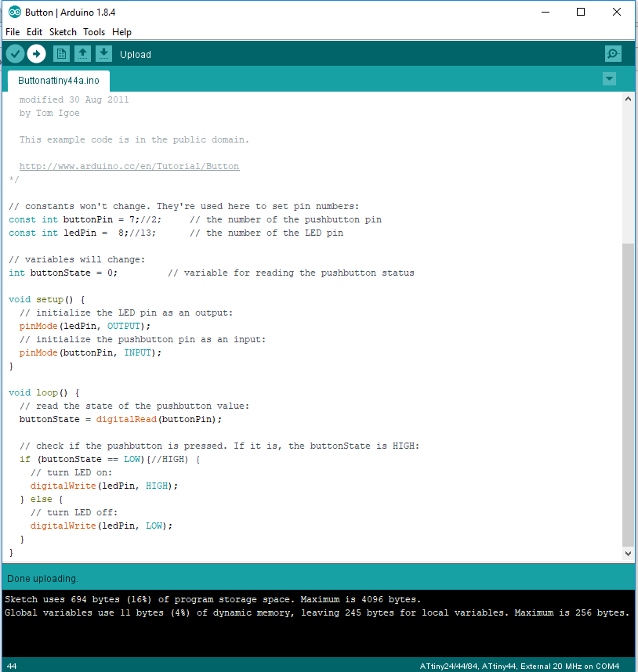Image resolution: width=638 pixels, height=672 pixels.
Task: Open the Edit menu
Action: click(34, 32)
